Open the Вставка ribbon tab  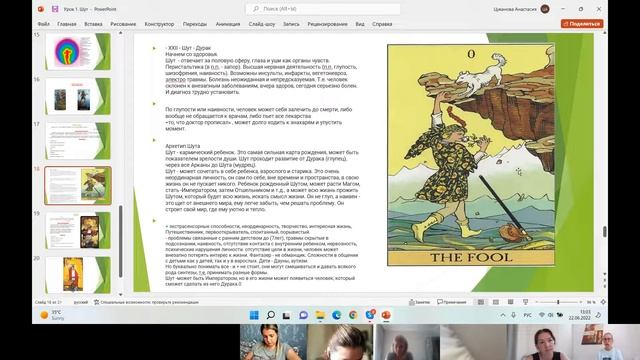coord(93,24)
